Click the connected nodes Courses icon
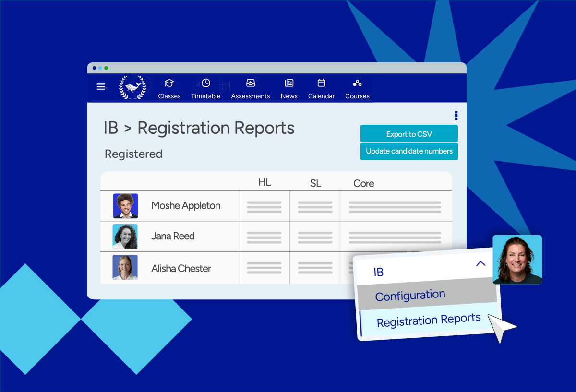This screenshot has width=576, height=392. click(357, 83)
